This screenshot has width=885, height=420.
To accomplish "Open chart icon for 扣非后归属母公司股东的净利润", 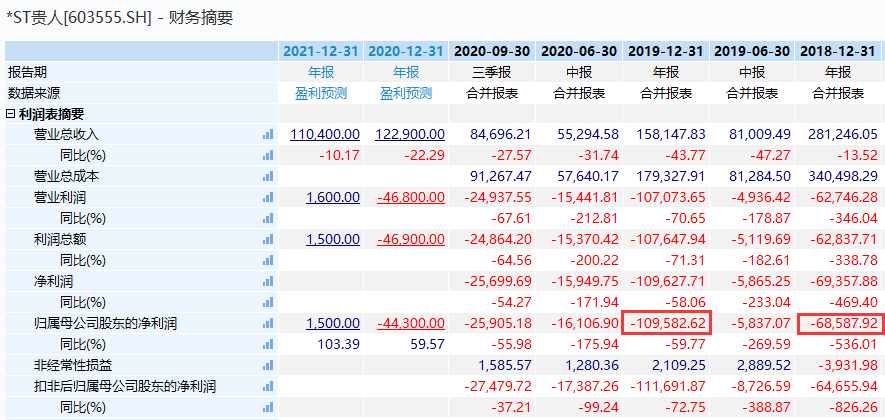I will point(267,386).
